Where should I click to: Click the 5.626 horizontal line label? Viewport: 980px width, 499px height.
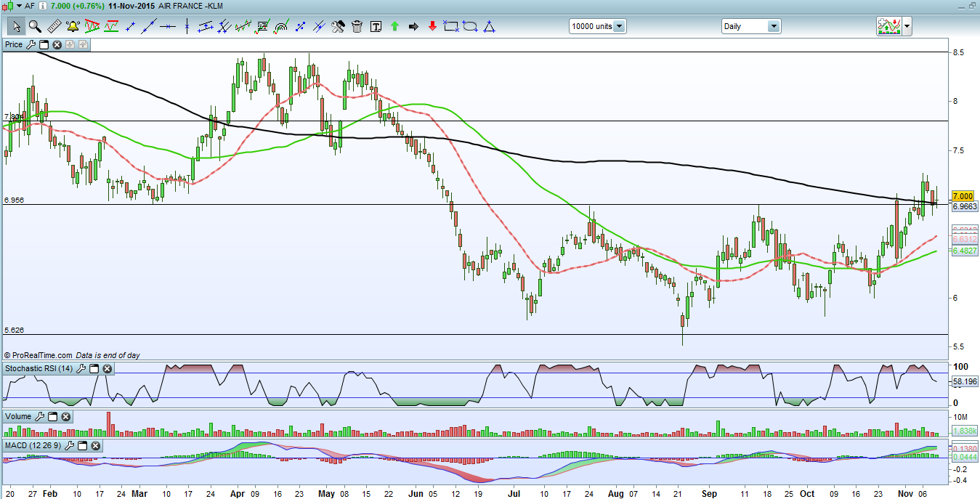click(x=14, y=330)
